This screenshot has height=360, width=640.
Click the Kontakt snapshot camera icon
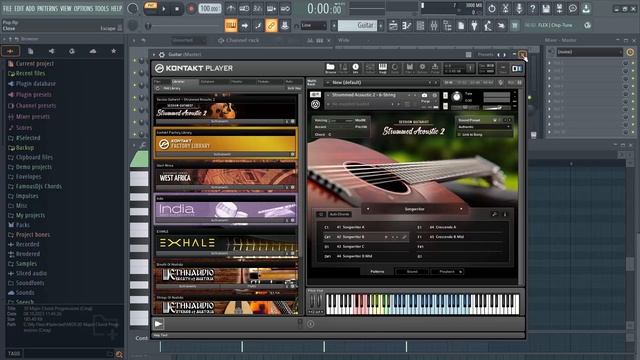point(424,95)
